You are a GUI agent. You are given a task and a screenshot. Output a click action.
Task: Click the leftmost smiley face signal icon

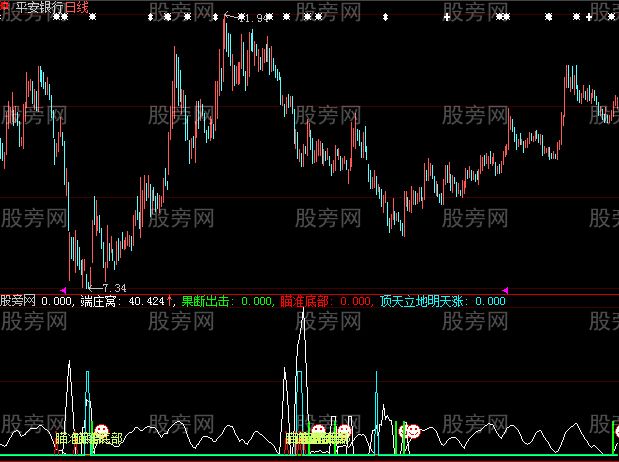pyautogui.click(x=101, y=431)
